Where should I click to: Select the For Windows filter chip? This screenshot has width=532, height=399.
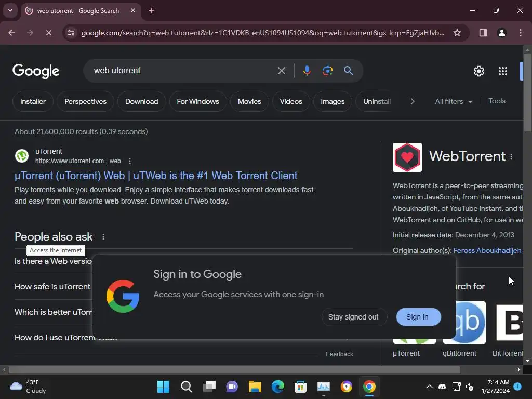click(x=198, y=101)
